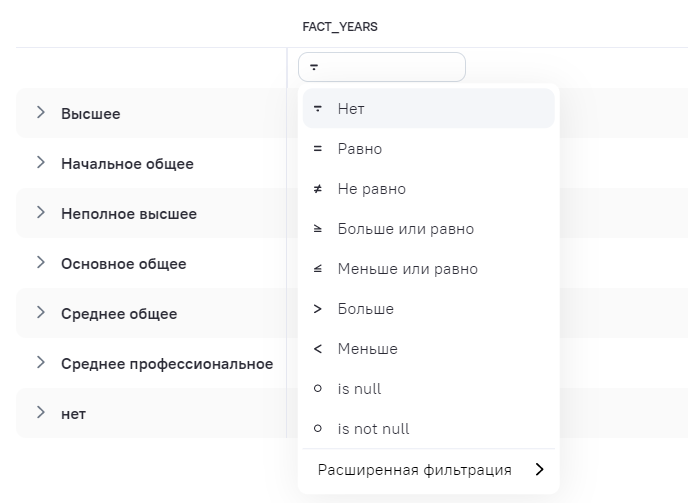Click the greater-or-equal icon in filter list
Image resolution: width=688 pixels, height=503 pixels.
coord(318,229)
